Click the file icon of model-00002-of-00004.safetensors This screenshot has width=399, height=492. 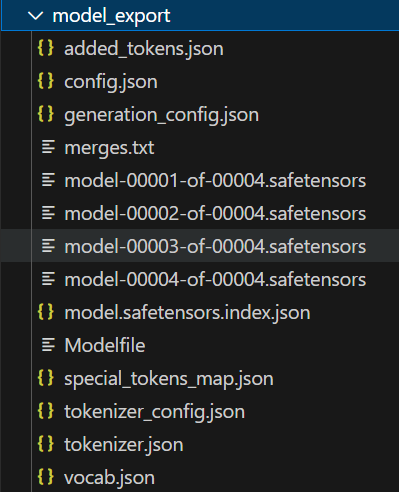48,213
